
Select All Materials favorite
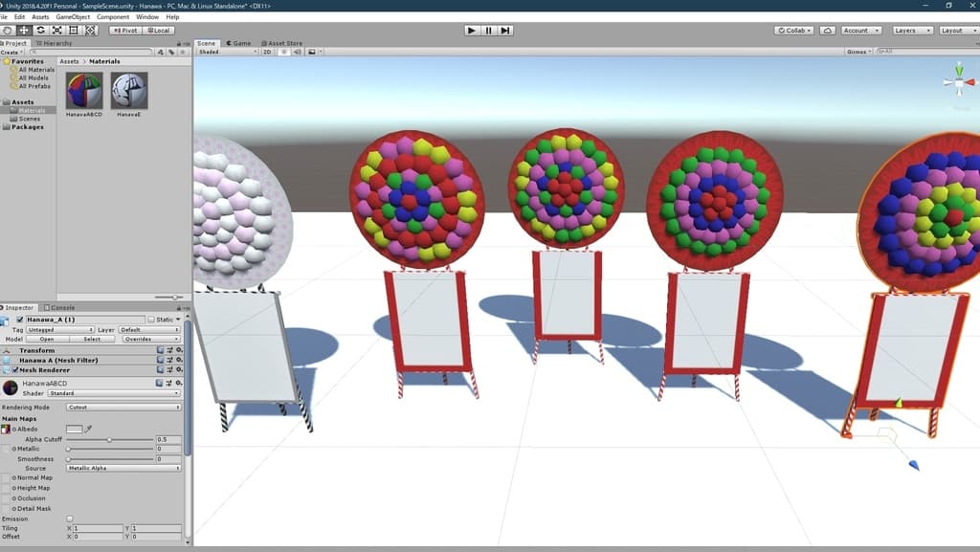pyautogui.click(x=36, y=70)
